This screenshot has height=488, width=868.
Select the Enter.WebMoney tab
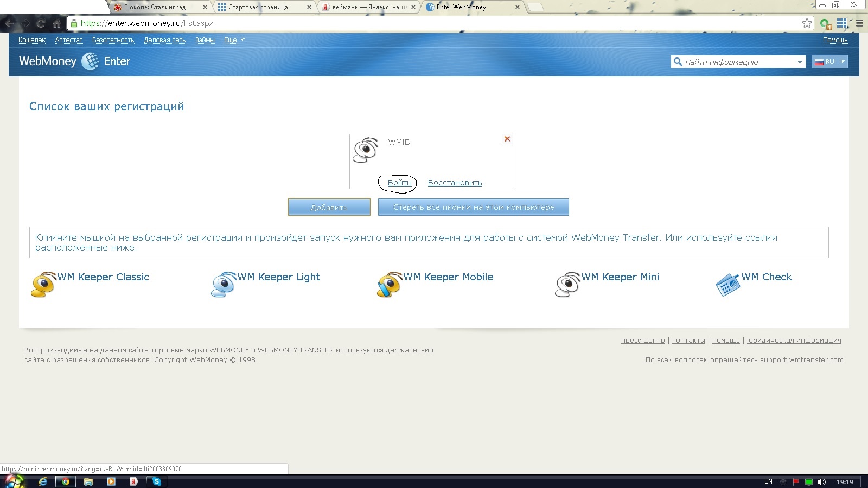pos(473,7)
